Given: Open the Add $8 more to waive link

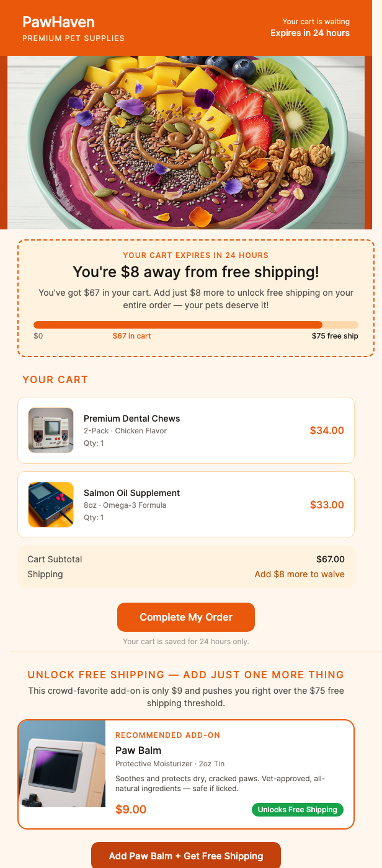Looking at the screenshot, I should pyautogui.click(x=300, y=574).
